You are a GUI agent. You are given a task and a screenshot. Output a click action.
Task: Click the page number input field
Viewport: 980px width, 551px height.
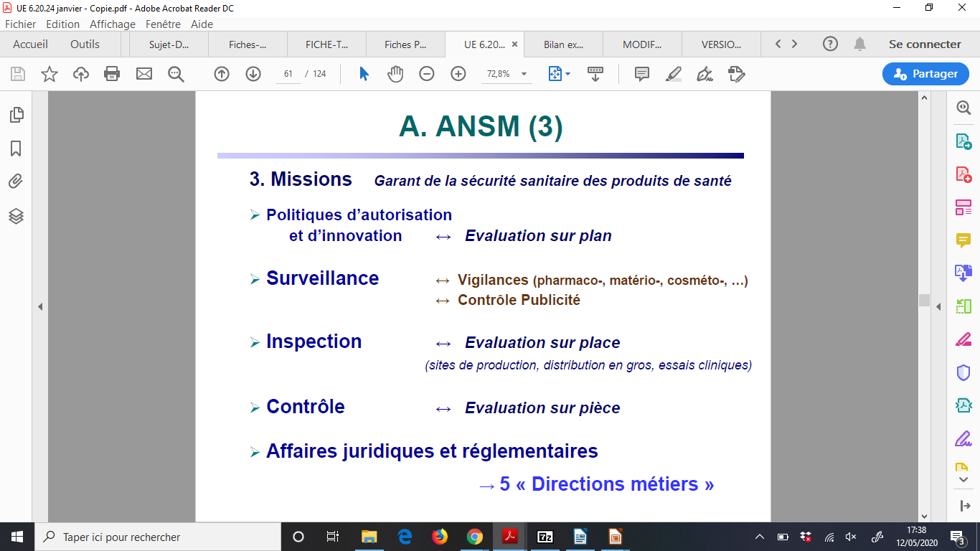coord(288,74)
